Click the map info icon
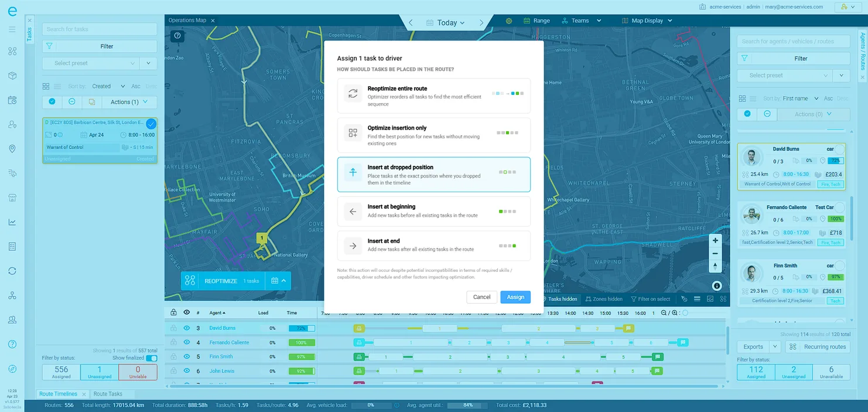This screenshot has width=868, height=412. (716, 286)
